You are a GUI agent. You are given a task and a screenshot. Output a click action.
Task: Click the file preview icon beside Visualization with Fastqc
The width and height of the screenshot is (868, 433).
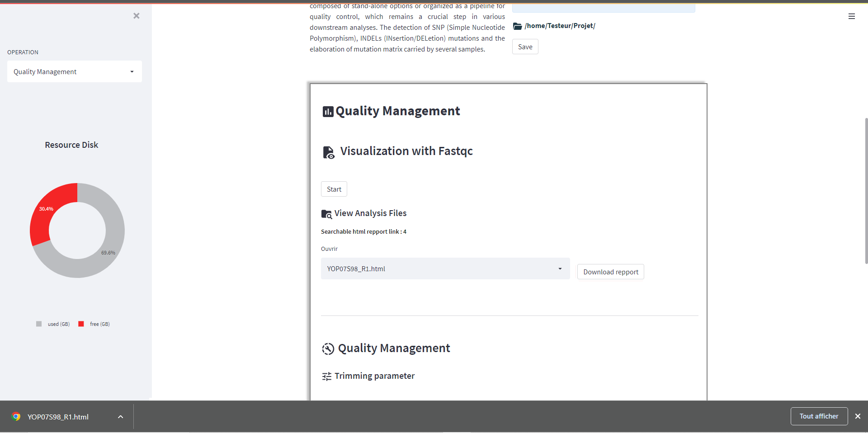coord(329,152)
